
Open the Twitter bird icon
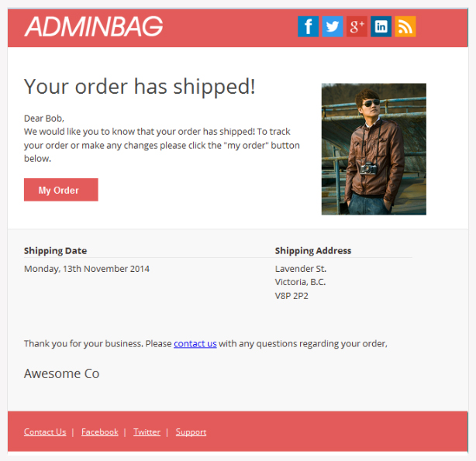tap(333, 26)
